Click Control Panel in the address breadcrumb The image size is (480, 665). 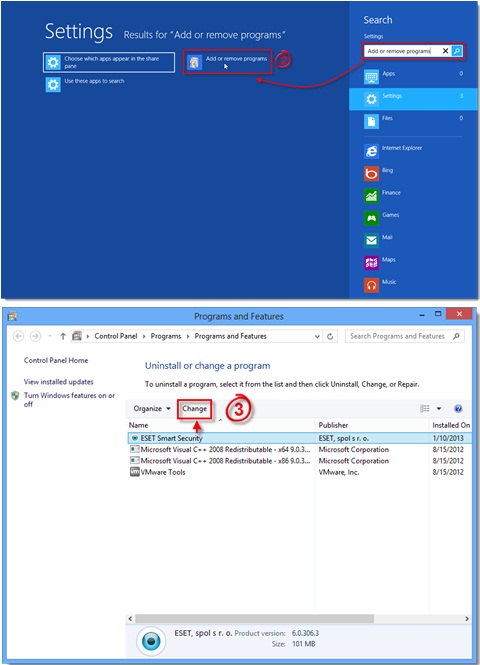pos(116,336)
